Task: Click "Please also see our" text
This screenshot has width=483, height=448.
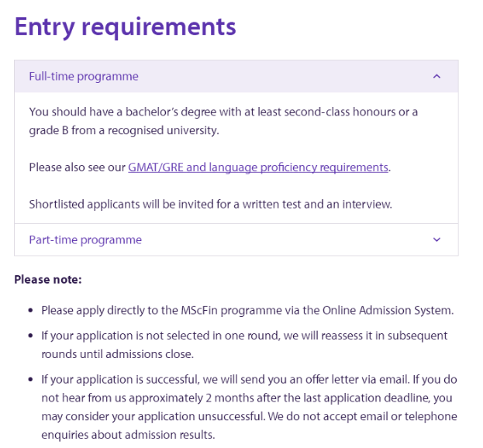Action: 78,167
